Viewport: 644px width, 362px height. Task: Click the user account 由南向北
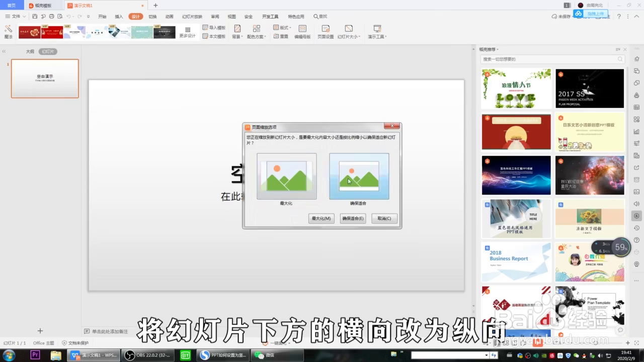(590, 5)
